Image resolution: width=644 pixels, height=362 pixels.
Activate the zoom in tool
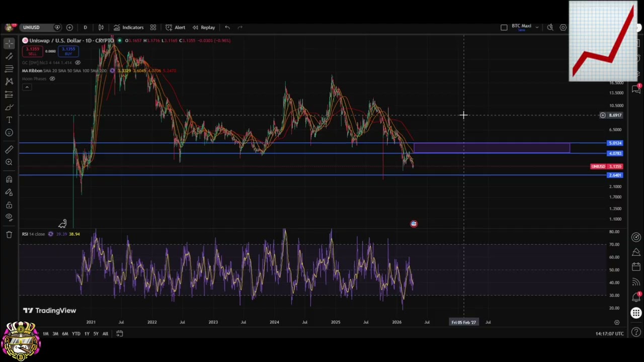(9, 162)
